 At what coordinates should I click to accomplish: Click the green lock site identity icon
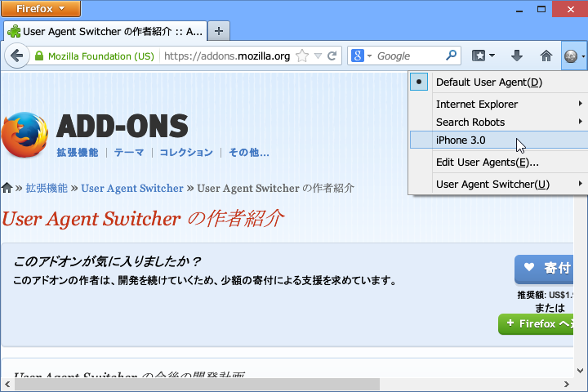click(x=39, y=56)
